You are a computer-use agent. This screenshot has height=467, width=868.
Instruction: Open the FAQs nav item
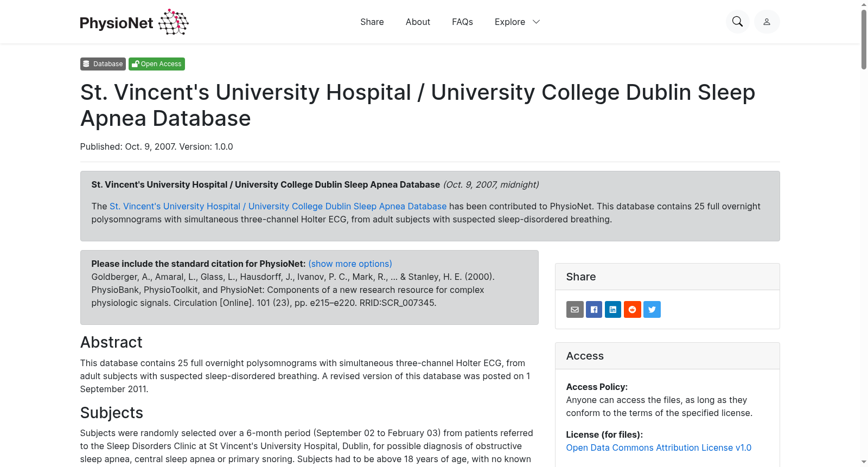tap(462, 22)
